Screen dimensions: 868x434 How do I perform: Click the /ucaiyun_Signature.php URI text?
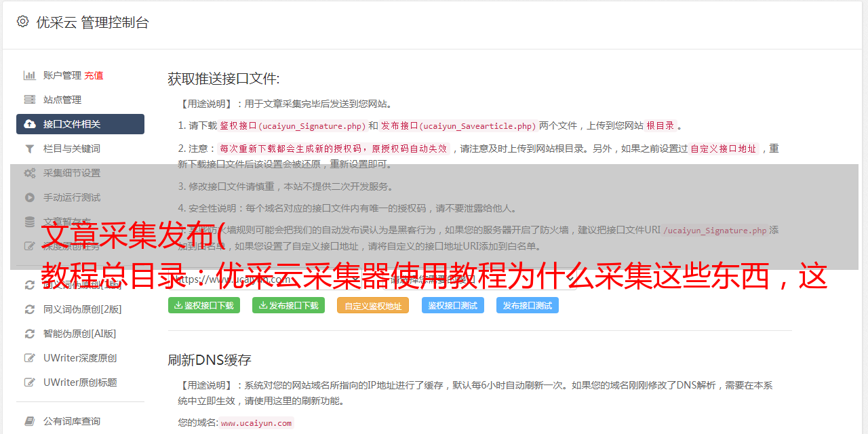click(715, 231)
